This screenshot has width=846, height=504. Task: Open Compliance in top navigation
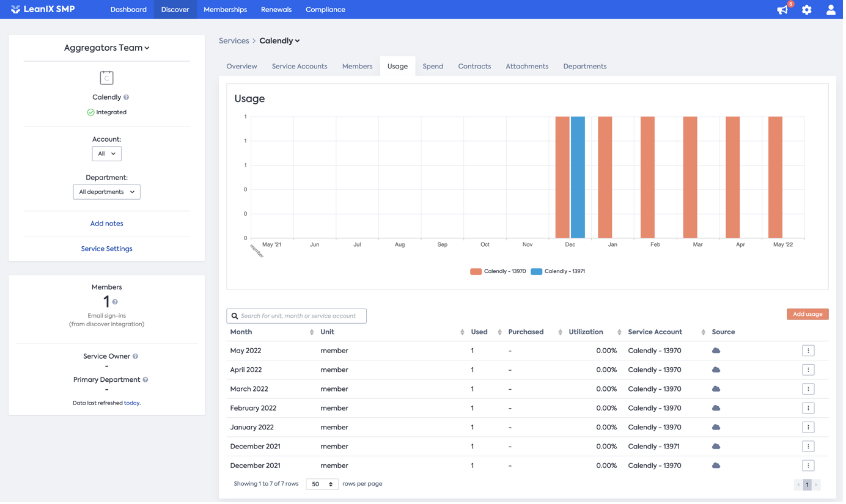click(326, 10)
